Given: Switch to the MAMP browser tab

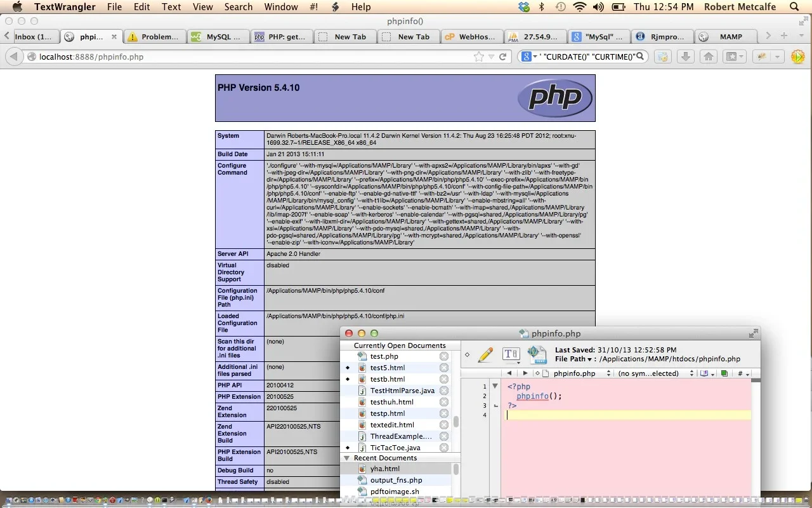Looking at the screenshot, I should coord(726,37).
